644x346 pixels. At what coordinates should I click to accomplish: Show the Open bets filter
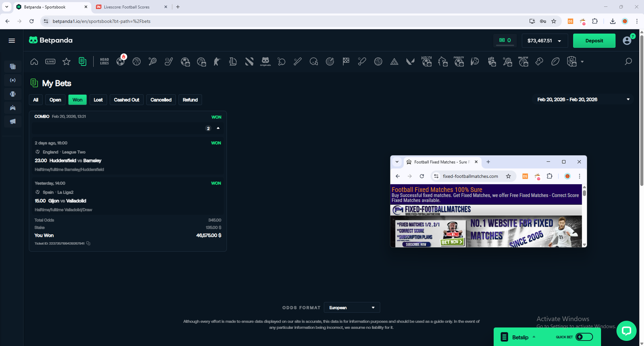(55, 100)
